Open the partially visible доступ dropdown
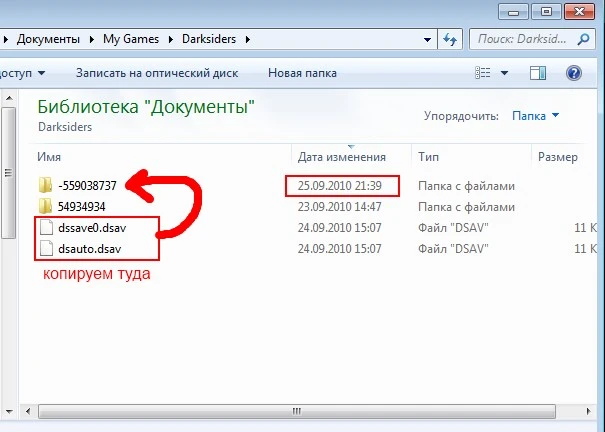Screen dimensions: 605x432 point(23,73)
